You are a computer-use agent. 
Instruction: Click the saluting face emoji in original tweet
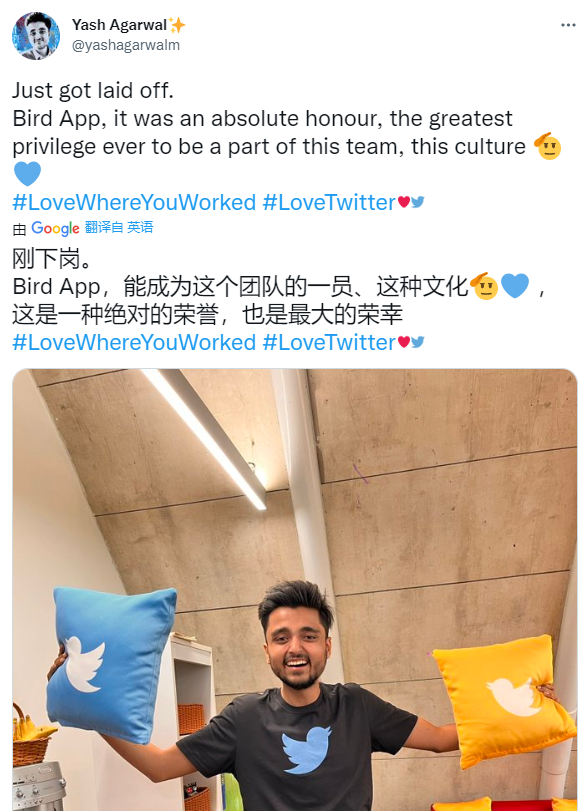pos(547,146)
